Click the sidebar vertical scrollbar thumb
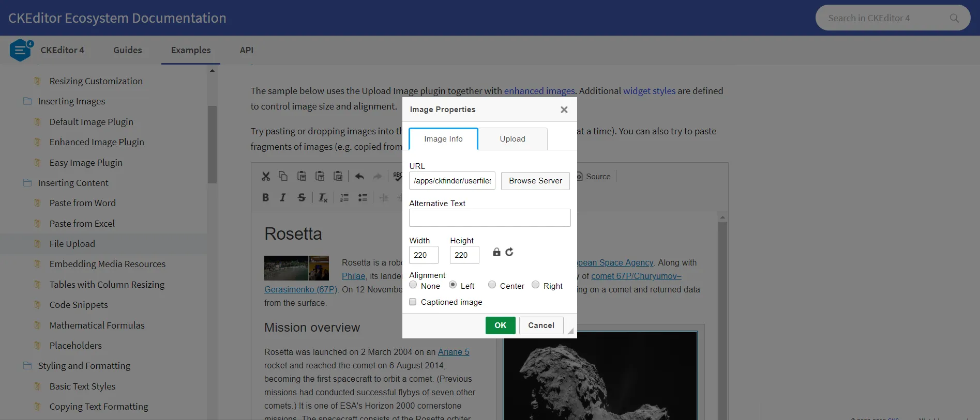 (212, 145)
